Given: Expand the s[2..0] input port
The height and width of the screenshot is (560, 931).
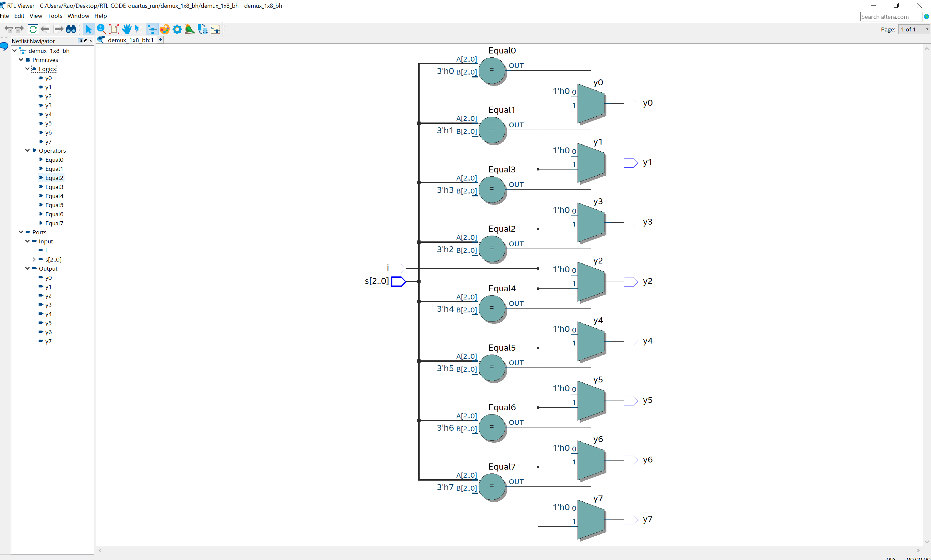Looking at the screenshot, I should tap(34, 259).
